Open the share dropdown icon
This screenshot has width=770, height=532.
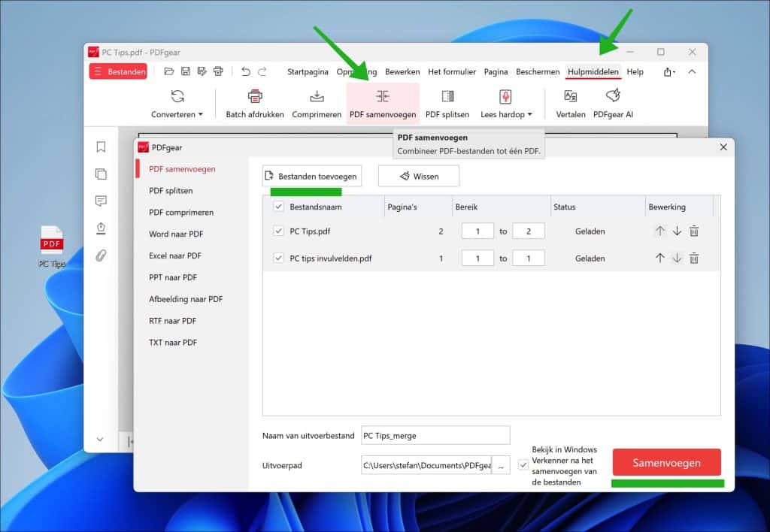pos(669,72)
